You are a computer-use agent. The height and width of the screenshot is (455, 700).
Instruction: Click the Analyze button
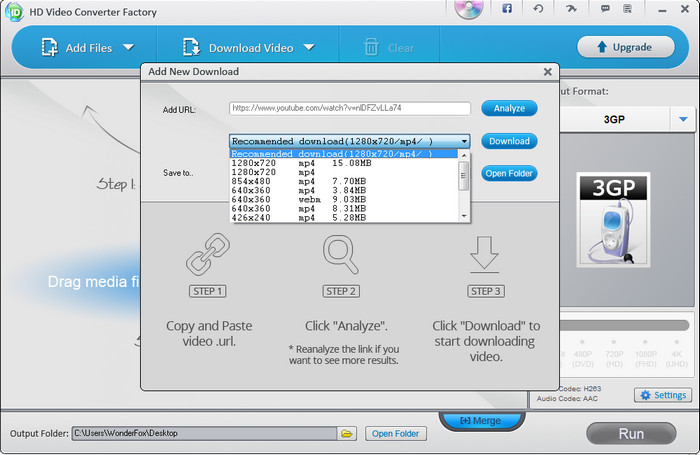tap(509, 109)
